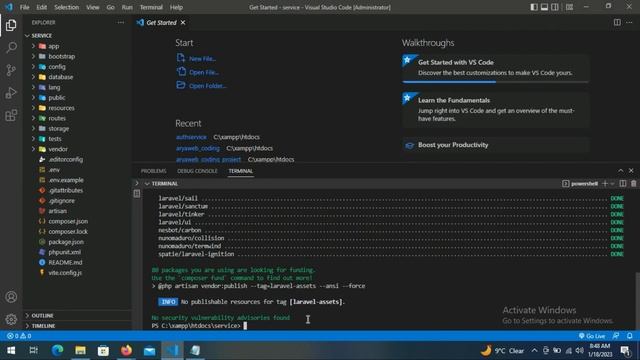Screen dimensions: 640x360
Task: Open Microsoft Edge from taskbar
Action: [x=58, y=350]
